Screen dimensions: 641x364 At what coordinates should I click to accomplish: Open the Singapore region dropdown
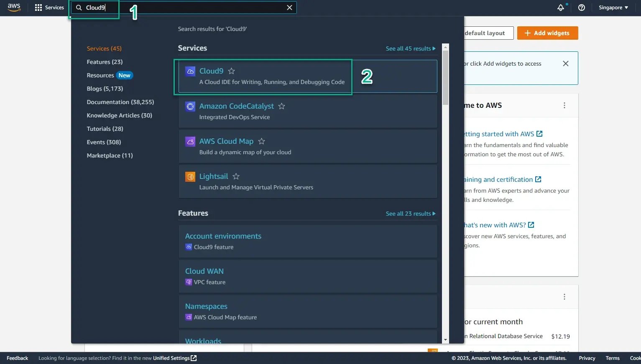(x=613, y=7)
